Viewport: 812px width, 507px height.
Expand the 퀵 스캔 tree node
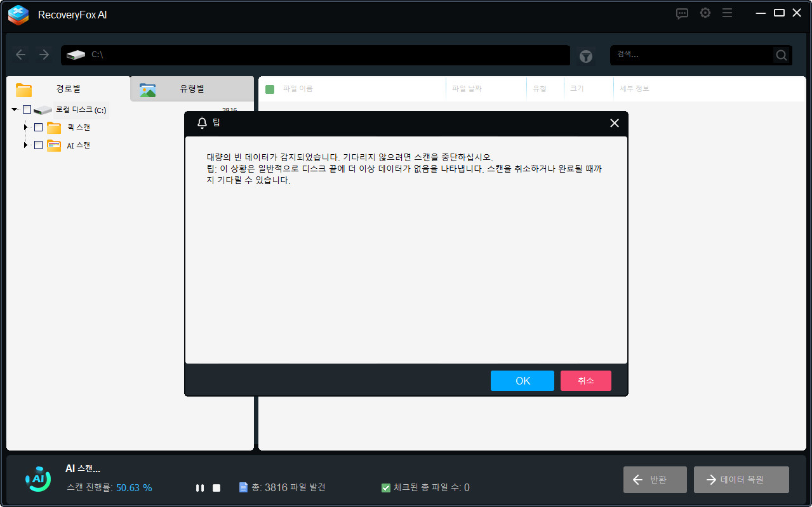pos(25,127)
